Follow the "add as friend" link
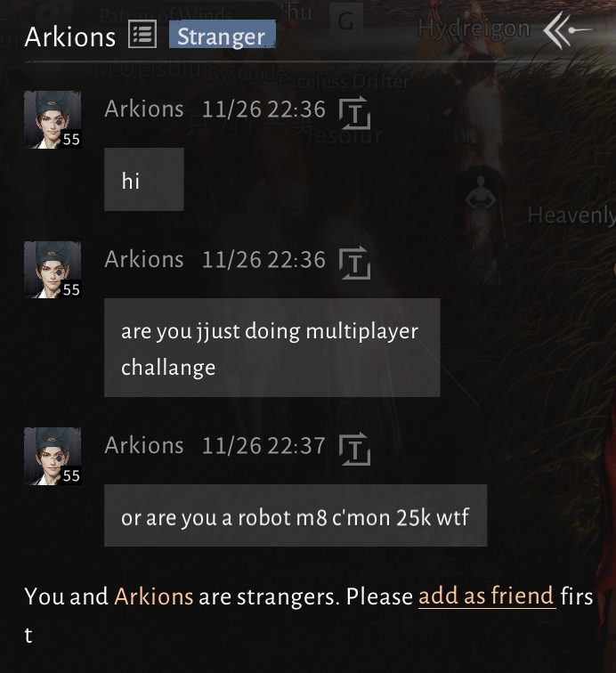The image size is (616, 673). point(487,596)
